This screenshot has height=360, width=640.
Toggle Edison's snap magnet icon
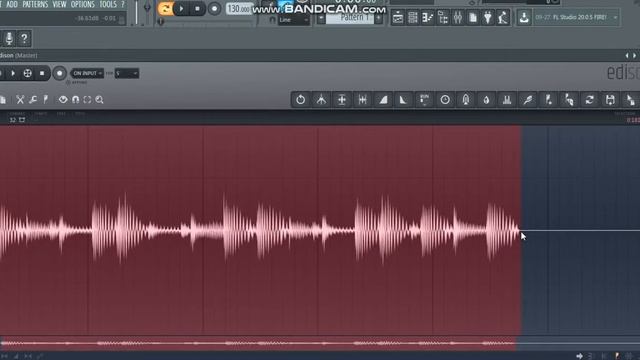click(76, 100)
